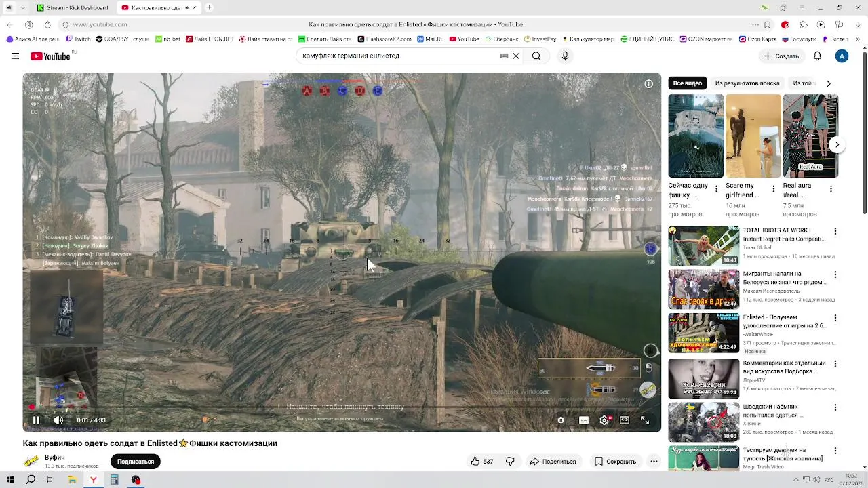Click the browser bookmark-page icon in the address bar

point(767,25)
